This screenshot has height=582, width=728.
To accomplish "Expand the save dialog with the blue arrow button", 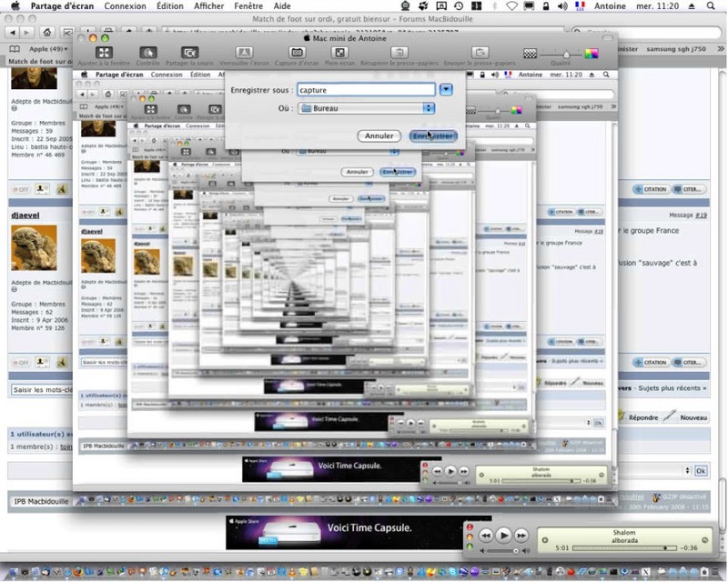I will pyautogui.click(x=446, y=89).
